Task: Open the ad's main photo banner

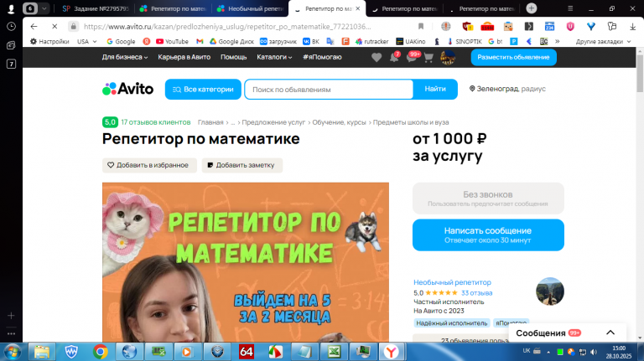Action: (x=246, y=262)
